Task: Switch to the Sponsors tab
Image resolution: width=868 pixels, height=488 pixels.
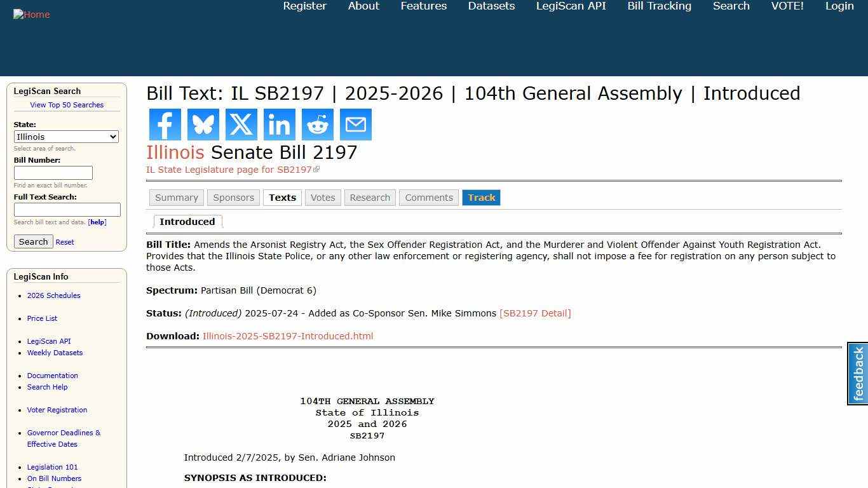Action: (x=233, y=198)
